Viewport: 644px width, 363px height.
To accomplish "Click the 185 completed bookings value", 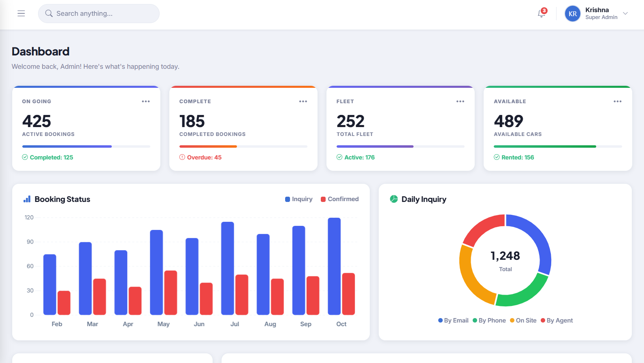I will click(x=192, y=121).
